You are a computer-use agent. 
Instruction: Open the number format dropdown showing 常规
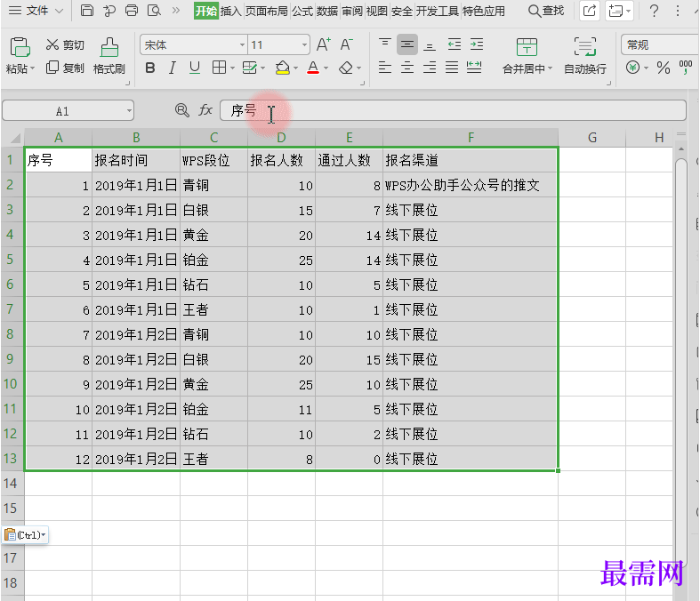click(658, 44)
